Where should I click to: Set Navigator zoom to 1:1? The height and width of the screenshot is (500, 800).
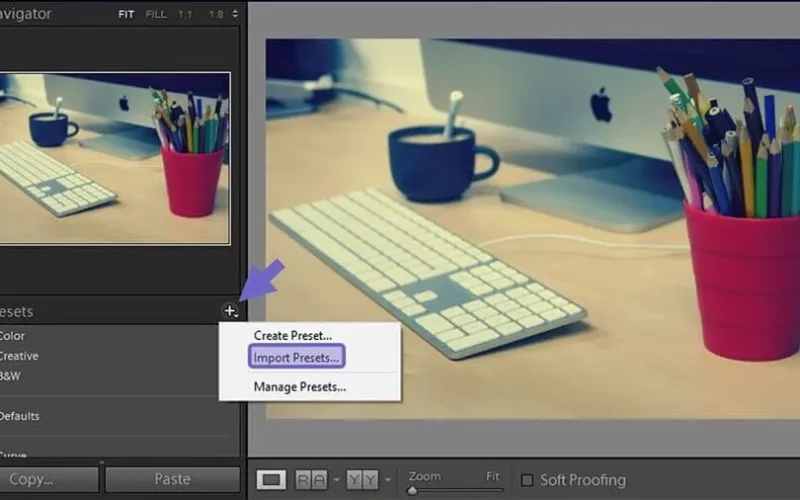tap(185, 14)
